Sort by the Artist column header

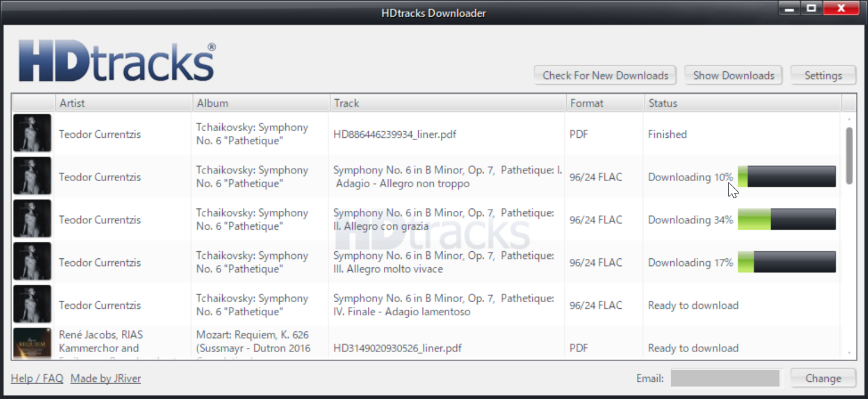pyautogui.click(x=124, y=103)
